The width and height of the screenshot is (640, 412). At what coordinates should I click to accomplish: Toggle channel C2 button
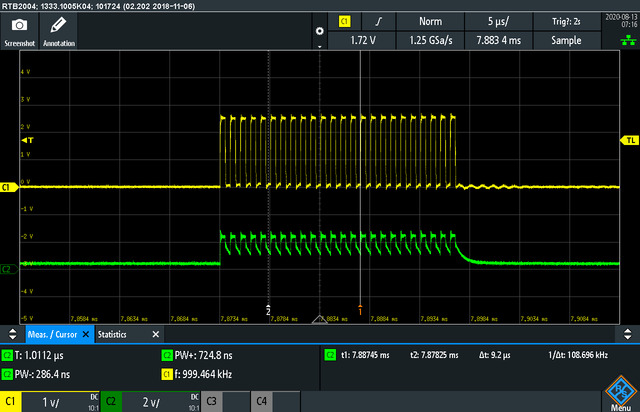(111, 401)
